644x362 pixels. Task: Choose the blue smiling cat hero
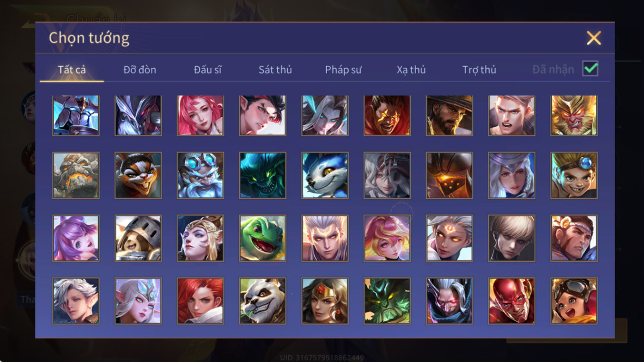click(x=325, y=175)
